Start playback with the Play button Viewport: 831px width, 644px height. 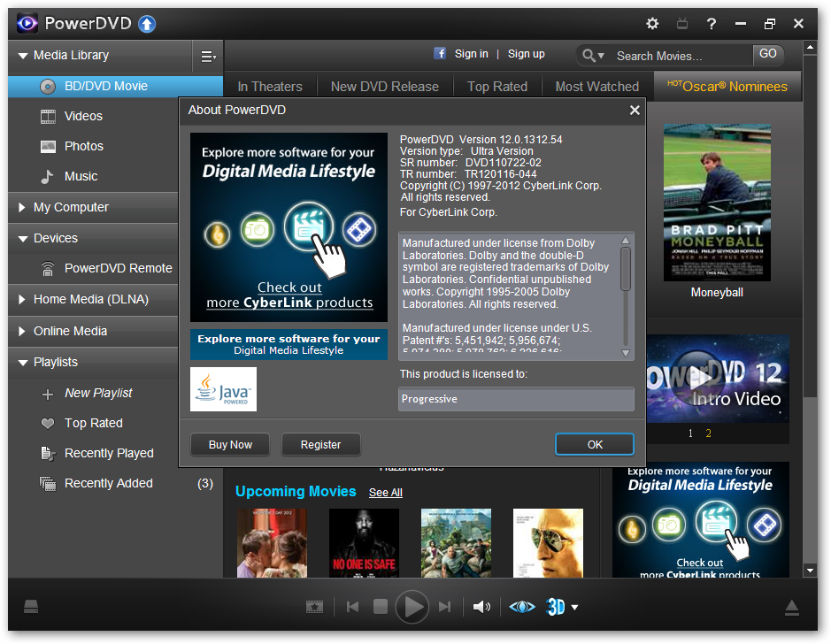coord(412,607)
